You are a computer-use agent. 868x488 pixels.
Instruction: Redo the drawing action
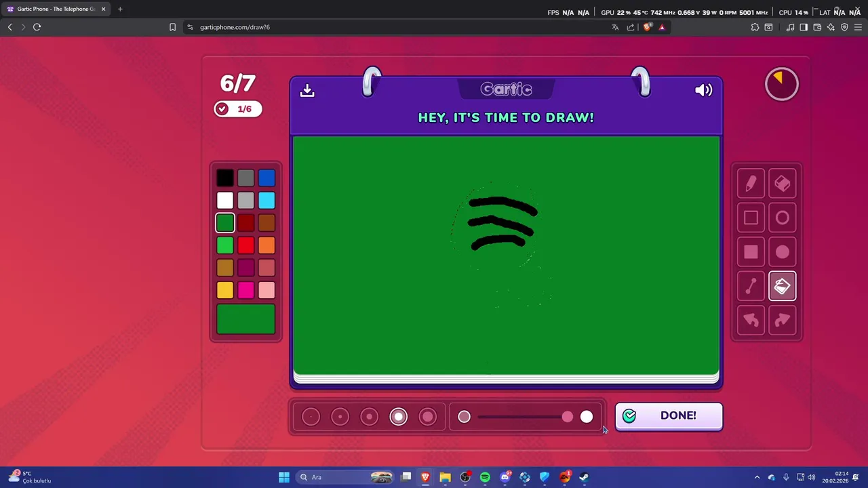point(782,320)
